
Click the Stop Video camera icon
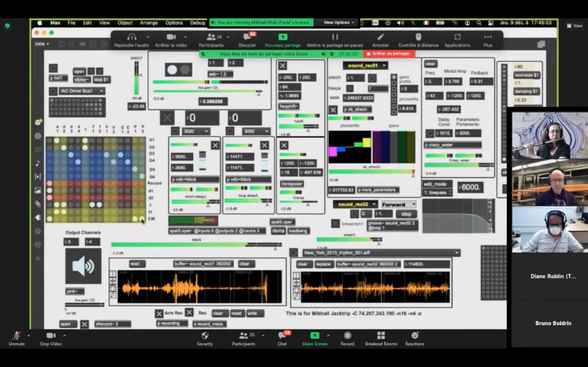point(51,335)
